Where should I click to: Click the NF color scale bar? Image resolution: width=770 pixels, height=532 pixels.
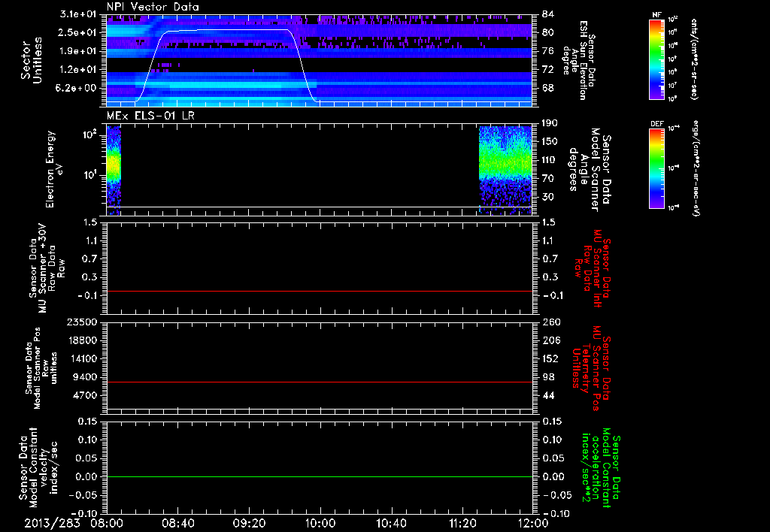[657, 59]
